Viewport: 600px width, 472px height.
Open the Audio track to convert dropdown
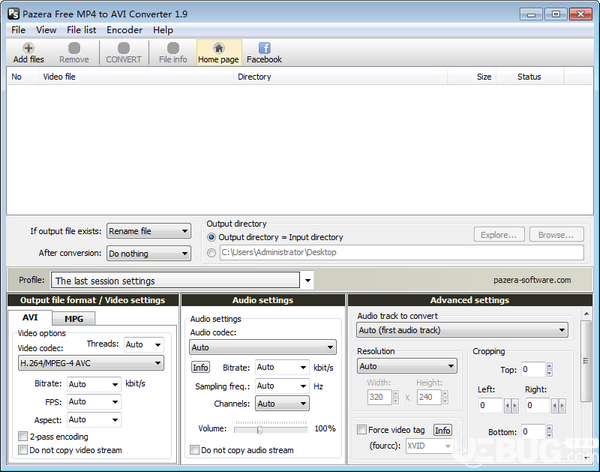point(462,330)
